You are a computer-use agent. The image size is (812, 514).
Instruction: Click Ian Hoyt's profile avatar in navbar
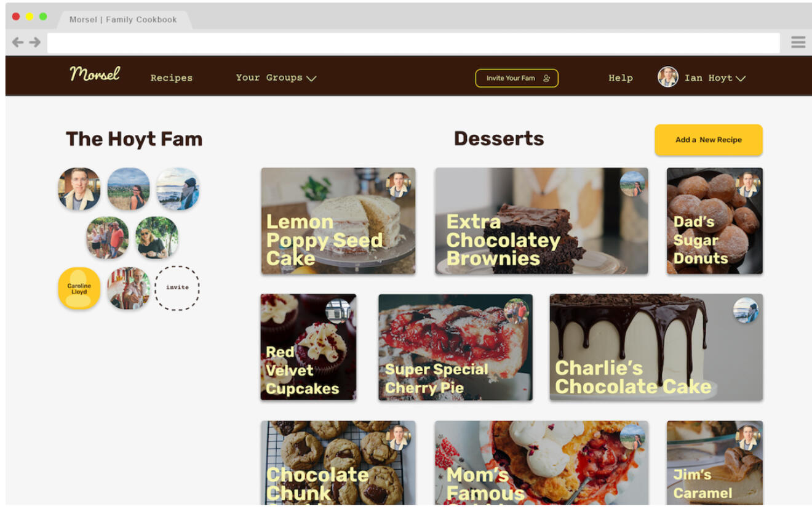pos(668,77)
